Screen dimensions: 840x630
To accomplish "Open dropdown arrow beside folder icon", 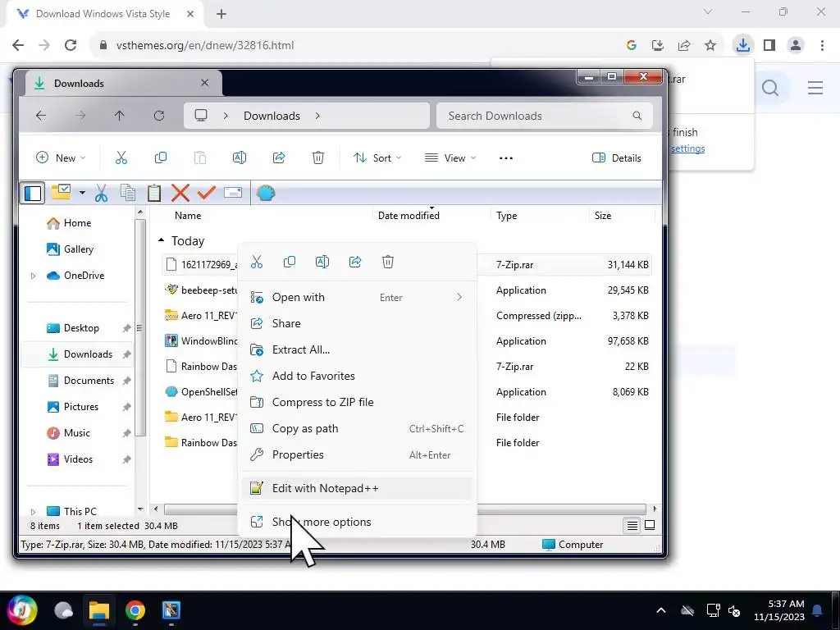I will point(82,193).
